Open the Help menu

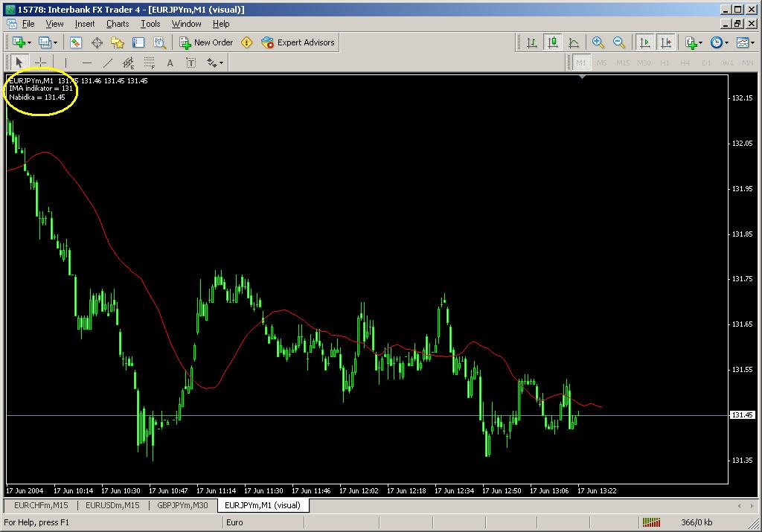[x=220, y=24]
